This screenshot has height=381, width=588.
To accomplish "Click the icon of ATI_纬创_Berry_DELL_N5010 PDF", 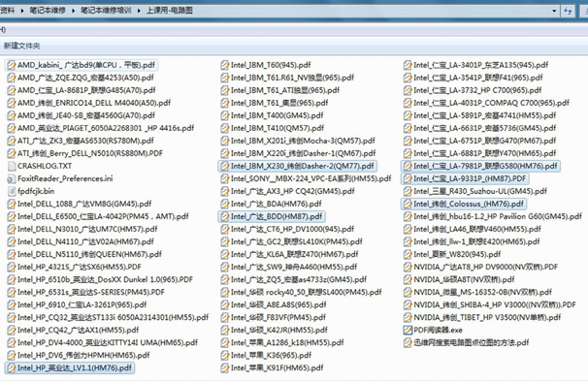I will (x=12, y=153).
